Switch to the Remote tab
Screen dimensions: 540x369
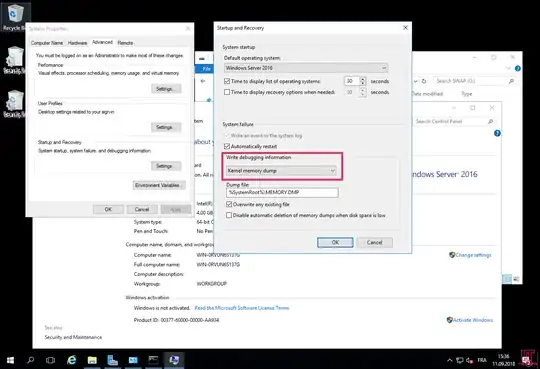[125, 43]
